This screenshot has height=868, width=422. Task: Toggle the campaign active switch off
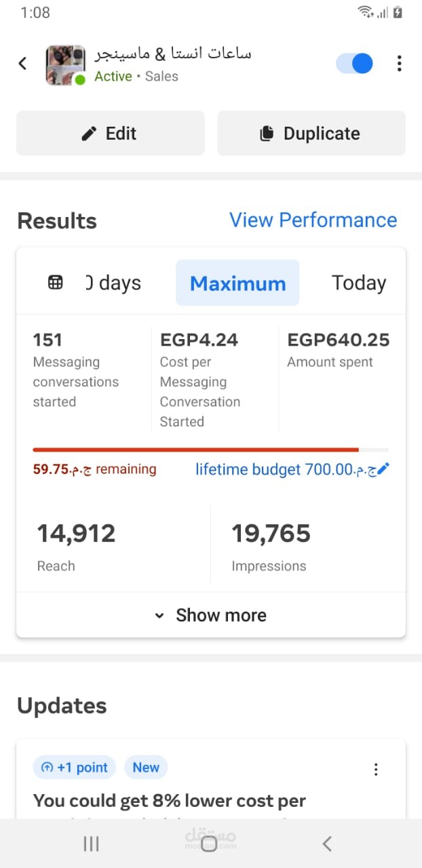click(354, 64)
